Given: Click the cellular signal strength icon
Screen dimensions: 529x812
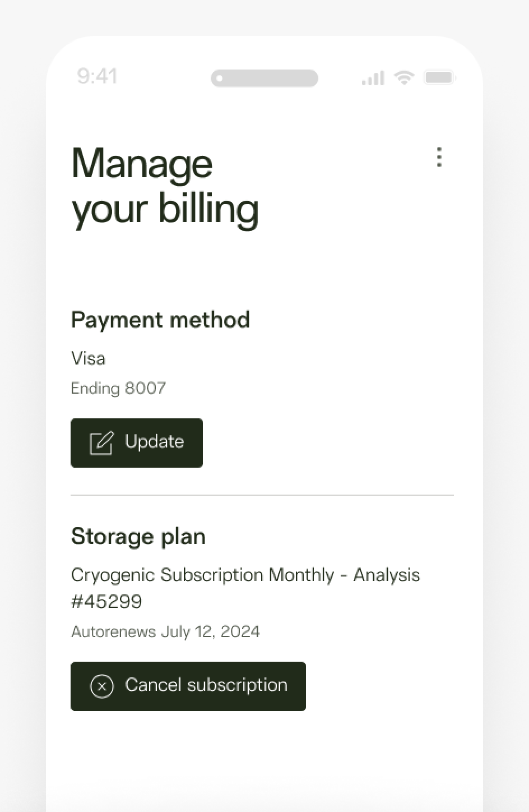Looking at the screenshot, I should 372,78.
